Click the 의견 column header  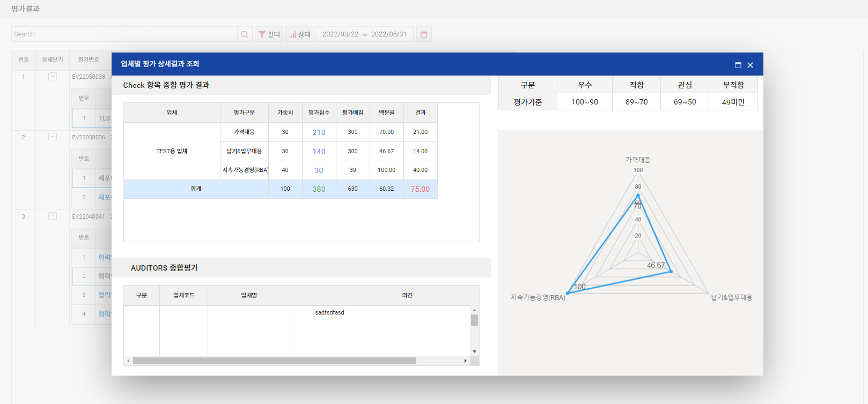[x=408, y=295]
